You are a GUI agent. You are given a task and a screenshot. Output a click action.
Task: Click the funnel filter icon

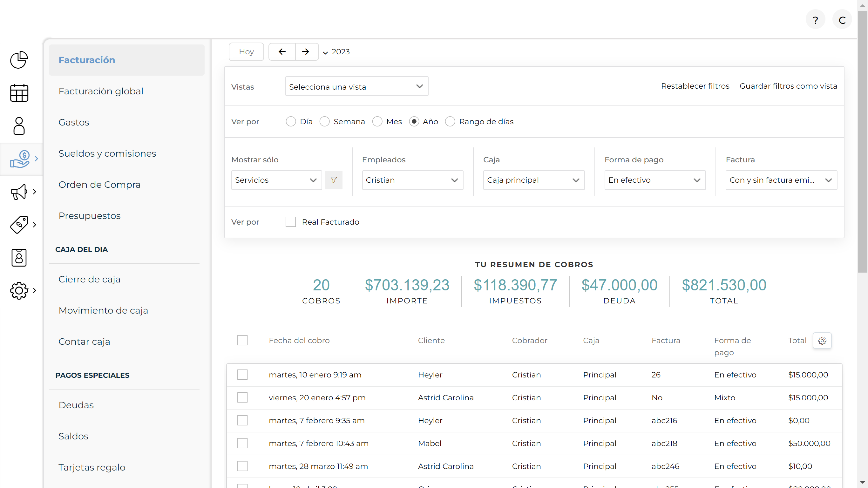coord(334,180)
